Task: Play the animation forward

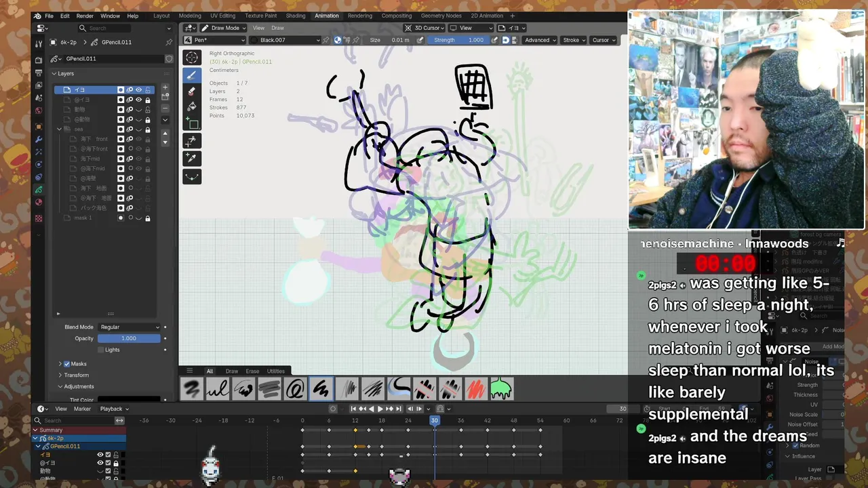Action: pos(380,409)
